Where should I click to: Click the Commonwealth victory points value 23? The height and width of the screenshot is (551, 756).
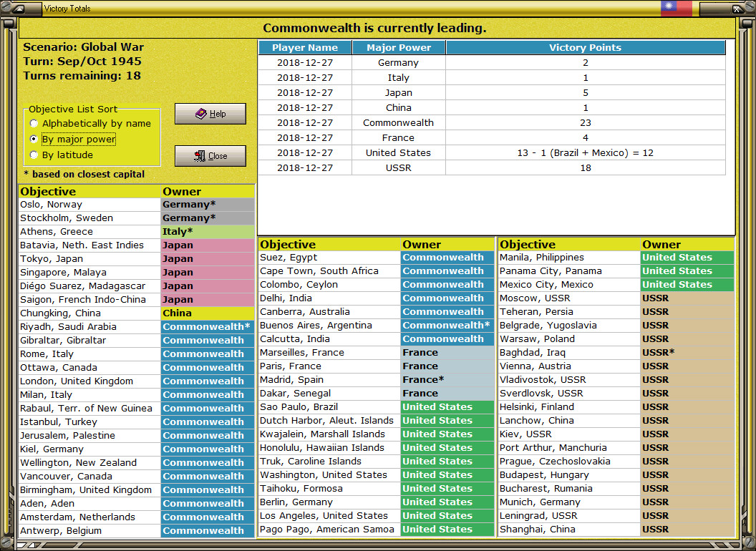586,122
